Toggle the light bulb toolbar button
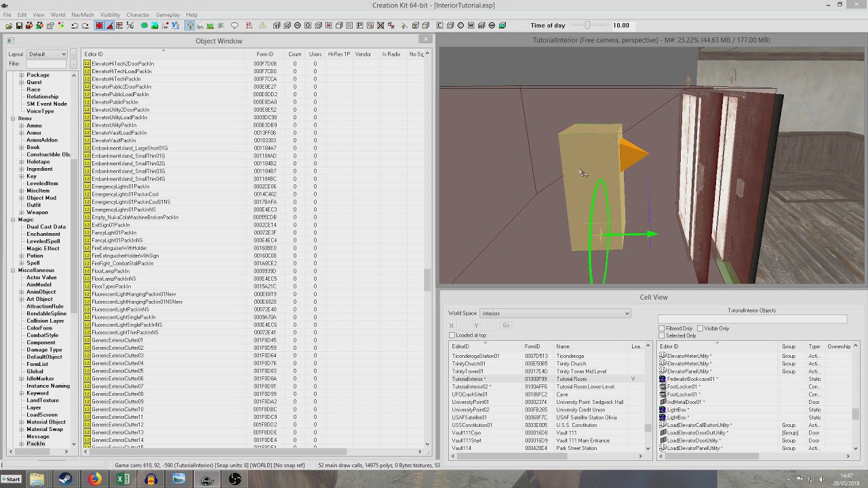 point(190,26)
